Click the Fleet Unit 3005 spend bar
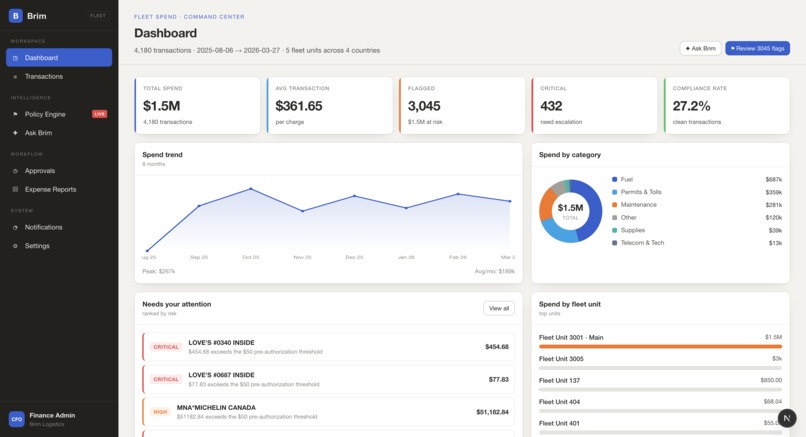 (660, 368)
